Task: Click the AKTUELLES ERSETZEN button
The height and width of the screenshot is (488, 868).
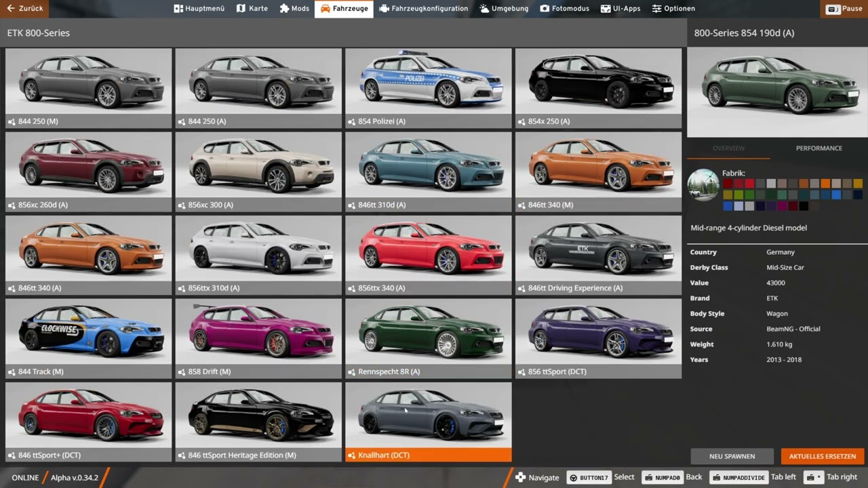Action: 823,456
